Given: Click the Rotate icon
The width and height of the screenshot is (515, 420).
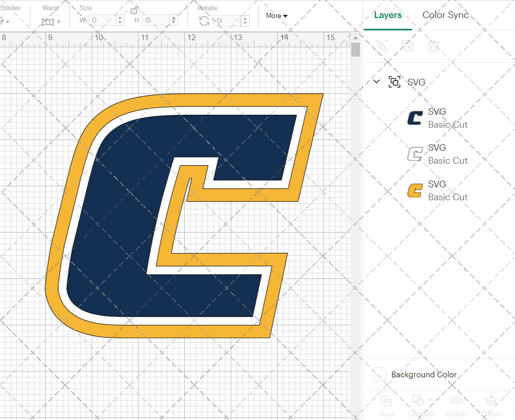Looking at the screenshot, I should point(204,20).
